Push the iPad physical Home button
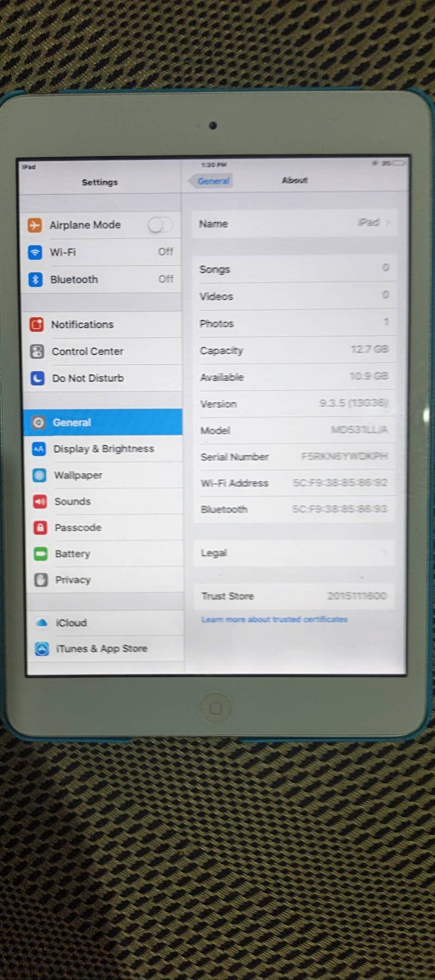Image resolution: width=435 pixels, height=980 pixels. 215,708
